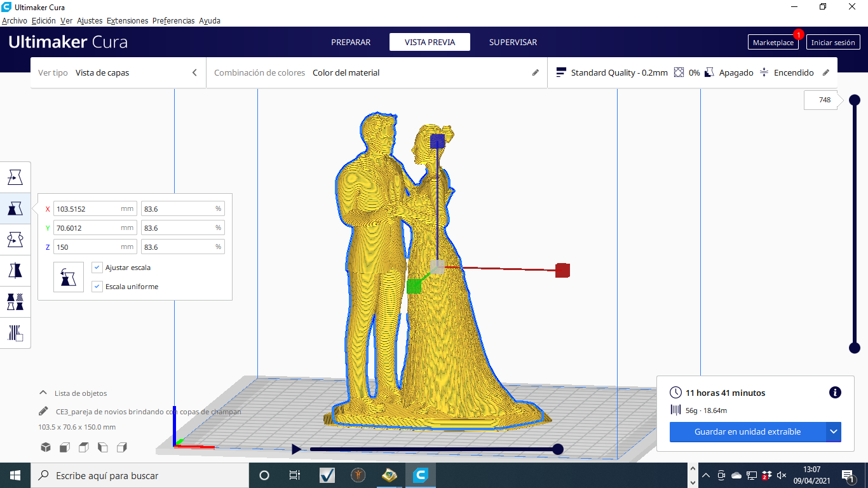Open the Windows Start menu
Image resolution: width=868 pixels, height=488 pixels.
[x=15, y=475]
